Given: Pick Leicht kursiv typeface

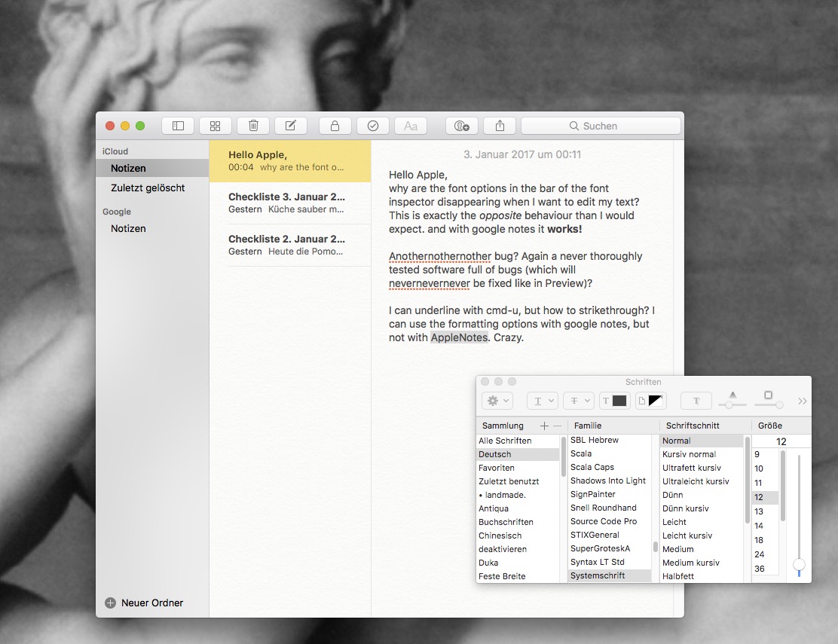Looking at the screenshot, I should [x=702, y=536].
